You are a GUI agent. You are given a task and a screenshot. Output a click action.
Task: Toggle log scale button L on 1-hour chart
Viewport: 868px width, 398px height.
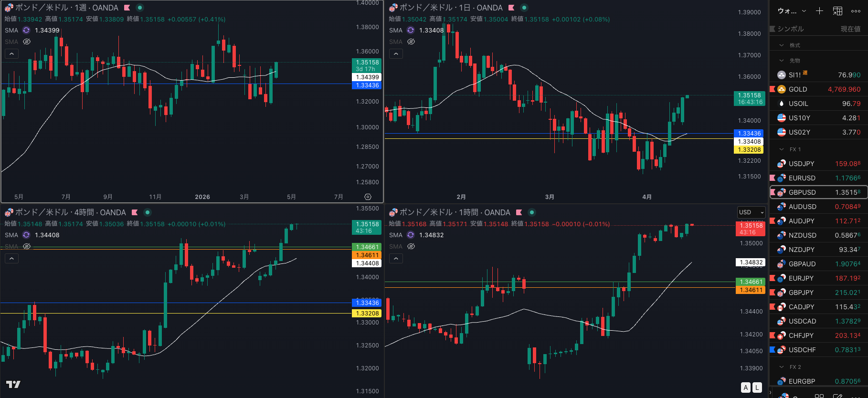coord(757,388)
